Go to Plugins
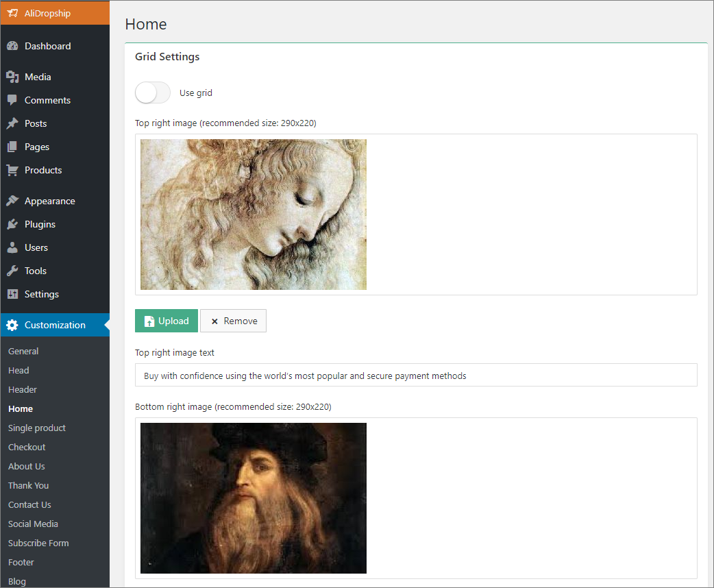Viewport: 714px width, 588px height. tap(55, 224)
